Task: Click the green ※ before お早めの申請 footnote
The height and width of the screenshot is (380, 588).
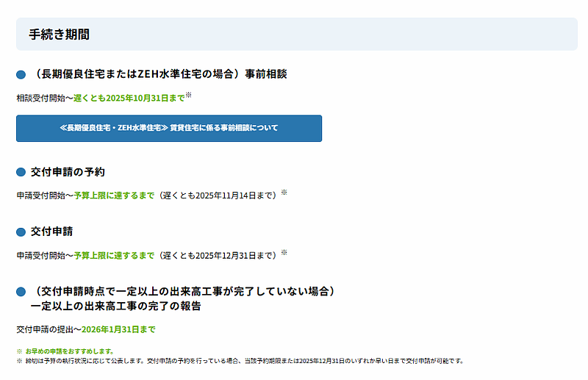Action: pos(19,351)
